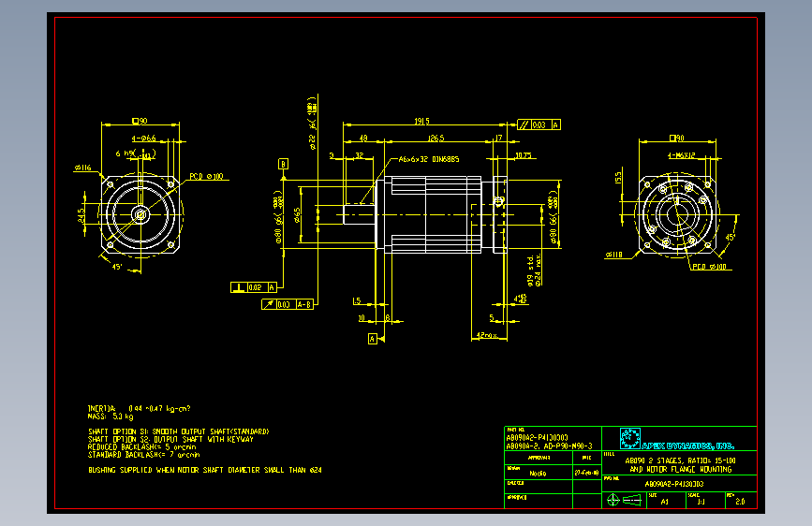The image size is (812, 526).
Task: Click the first-angle projection symbol in title block
Action: (624, 500)
